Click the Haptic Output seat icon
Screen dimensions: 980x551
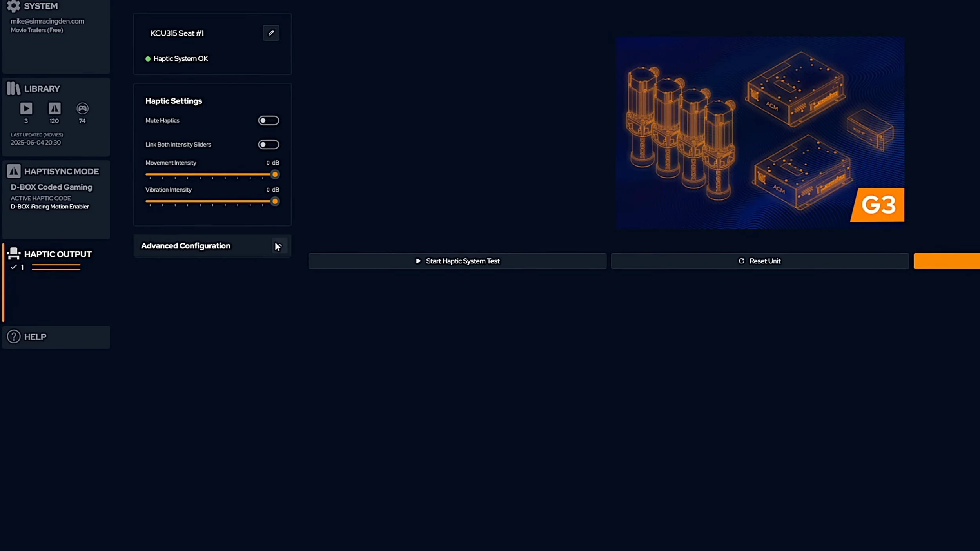point(14,254)
